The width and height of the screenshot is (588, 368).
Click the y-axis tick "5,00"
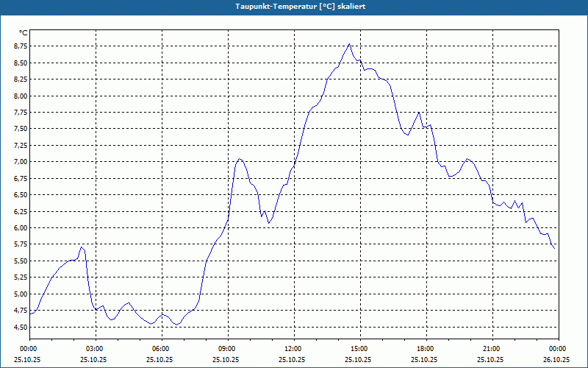(x=21, y=294)
